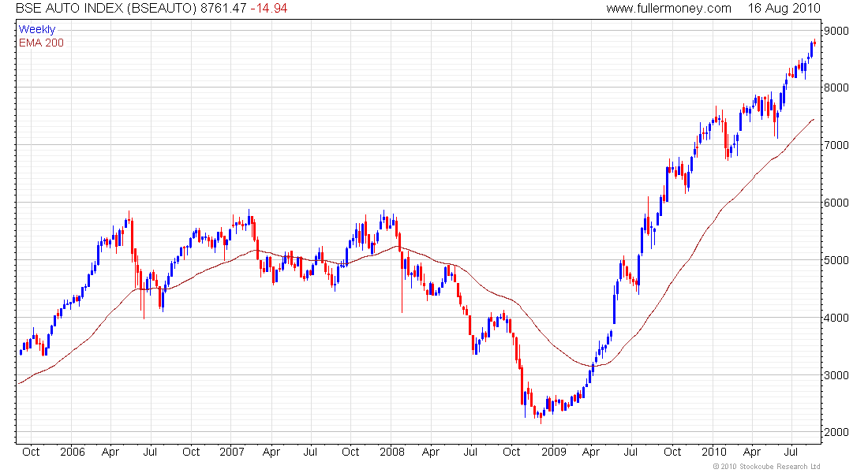This screenshot has width=868, height=473.
Task: Select the Weekly legend label
Action: click(37, 29)
